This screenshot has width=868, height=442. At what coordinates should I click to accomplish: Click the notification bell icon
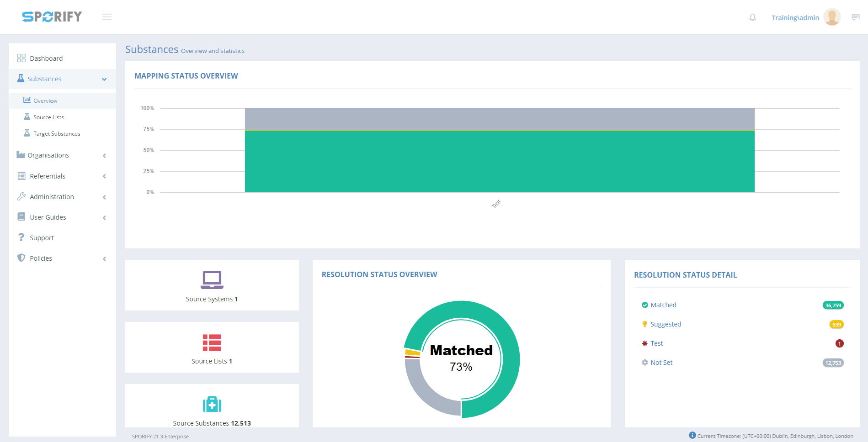pos(752,17)
